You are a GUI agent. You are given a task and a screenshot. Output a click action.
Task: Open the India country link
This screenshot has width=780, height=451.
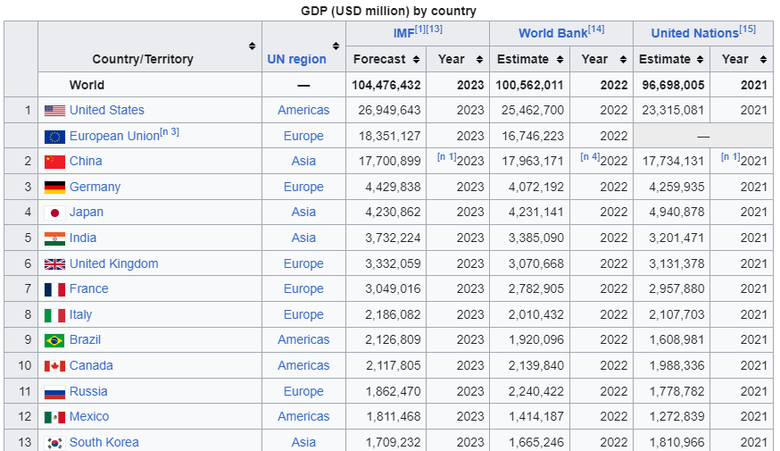pos(83,238)
